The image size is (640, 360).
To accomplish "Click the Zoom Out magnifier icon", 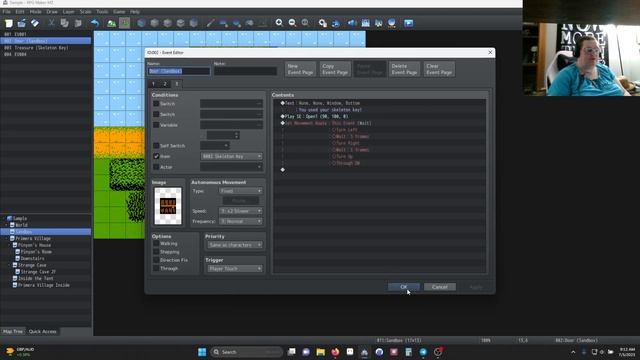I will 292,23.
